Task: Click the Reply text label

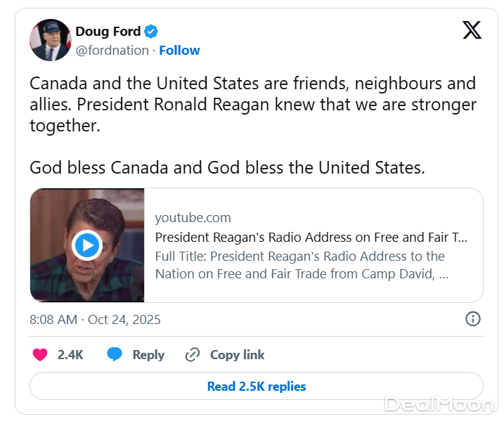Action: 148,355
